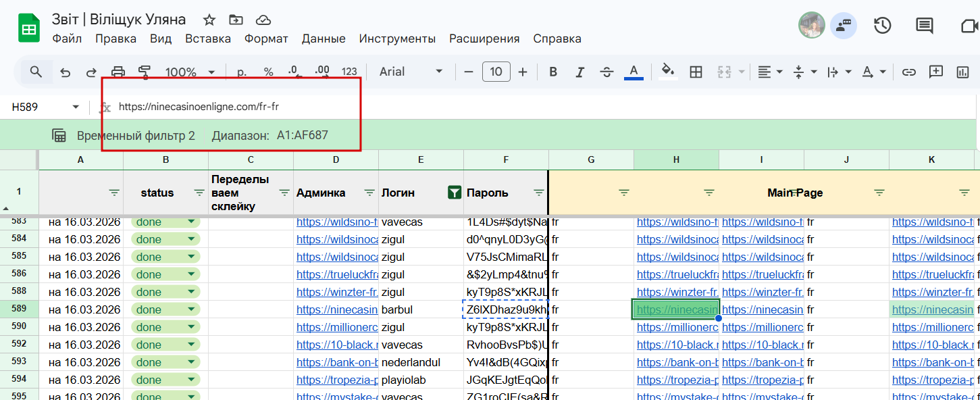The image size is (980, 400).
Task: Open the comments panel icon
Action: click(x=924, y=26)
